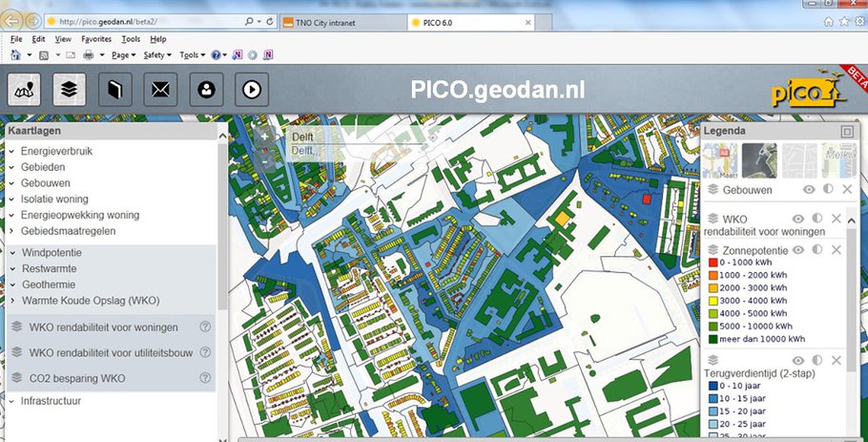Click help icon for WKO rendabiliteit voor utiliteitsbouw

tap(205, 352)
